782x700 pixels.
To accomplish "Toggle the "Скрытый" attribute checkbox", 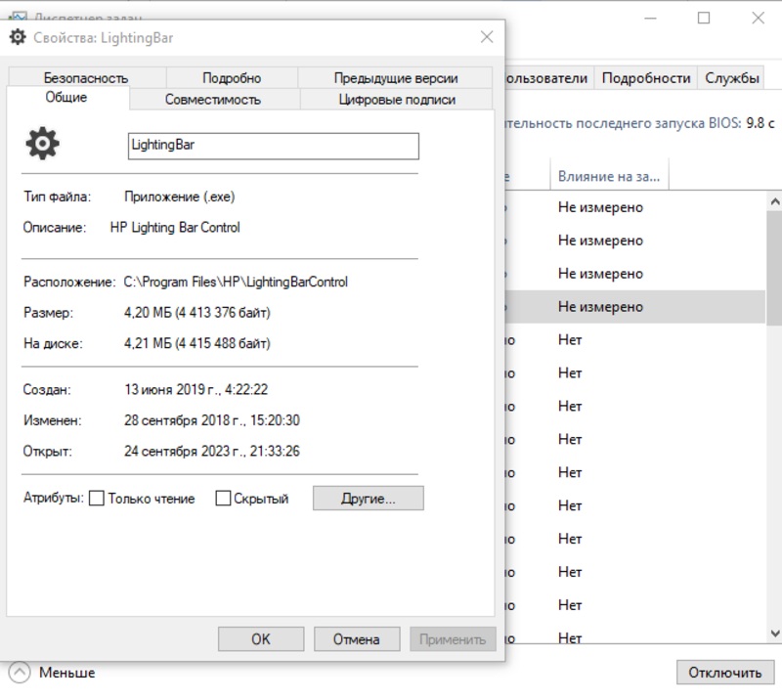I will pos(223,499).
